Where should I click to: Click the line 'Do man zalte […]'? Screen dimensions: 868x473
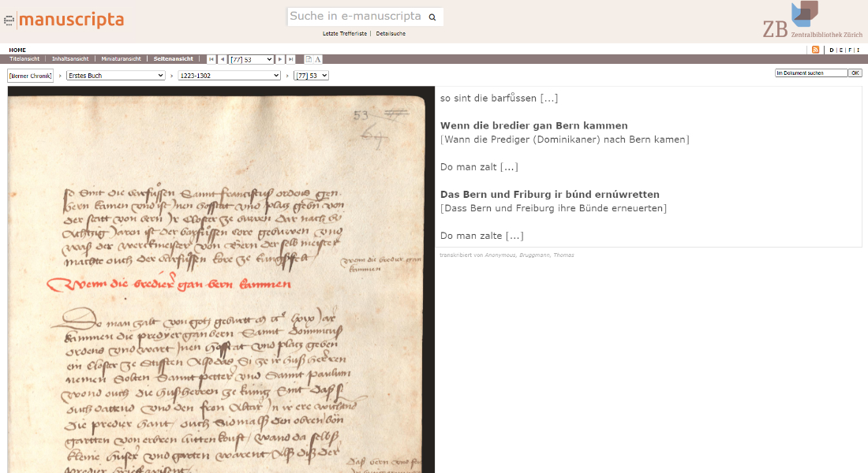tap(481, 236)
